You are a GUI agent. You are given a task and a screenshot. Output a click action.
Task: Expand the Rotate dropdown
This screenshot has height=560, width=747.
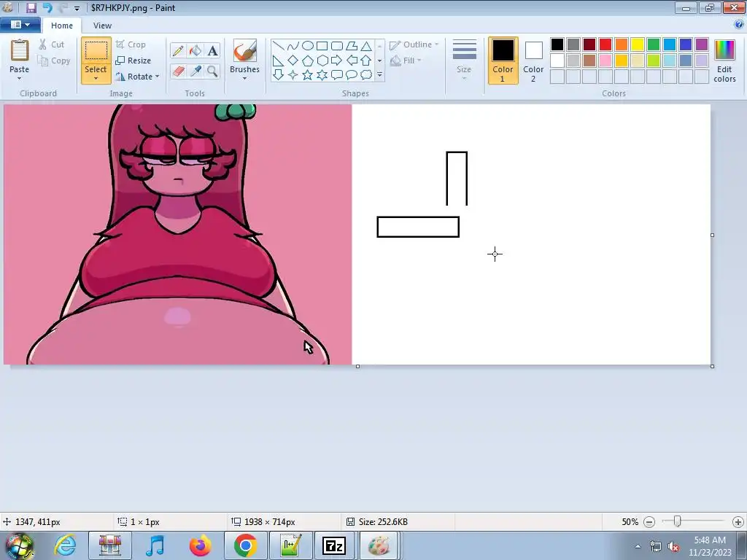(x=158, y=76)
